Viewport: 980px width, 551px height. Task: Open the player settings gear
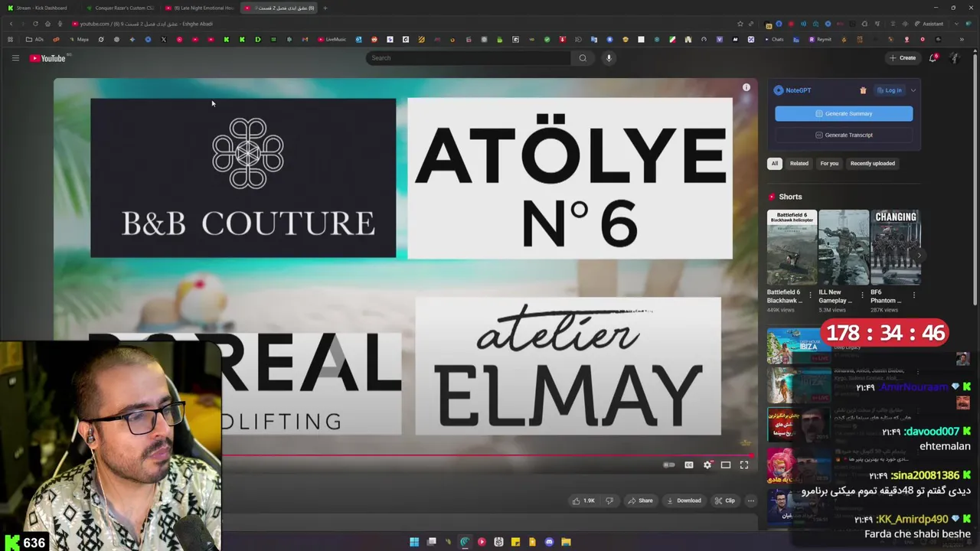coord(707,465)
